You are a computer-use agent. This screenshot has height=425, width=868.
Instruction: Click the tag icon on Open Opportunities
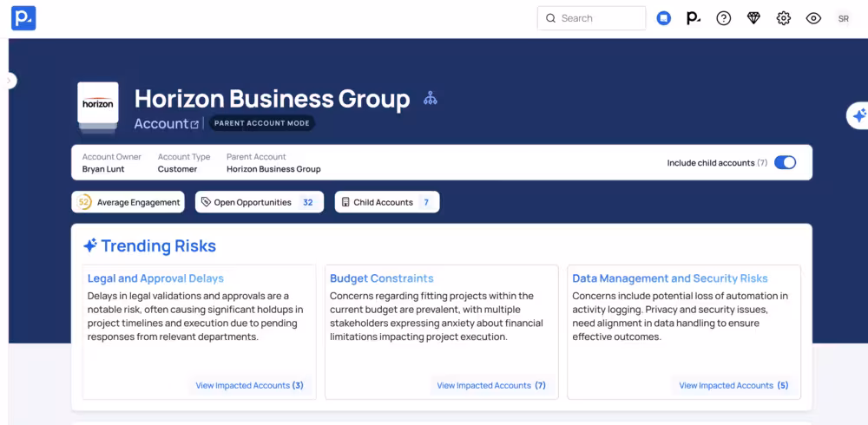pos(206,202)
